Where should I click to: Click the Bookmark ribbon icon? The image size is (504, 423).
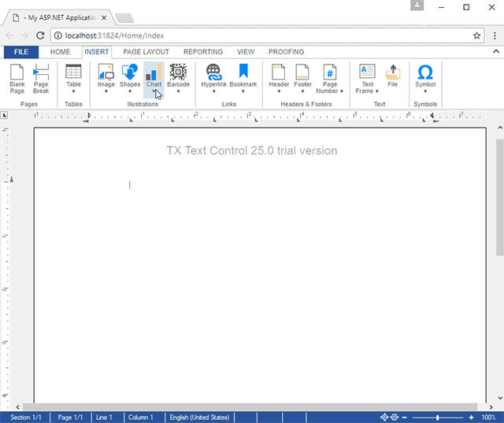[x=243, y=71]
